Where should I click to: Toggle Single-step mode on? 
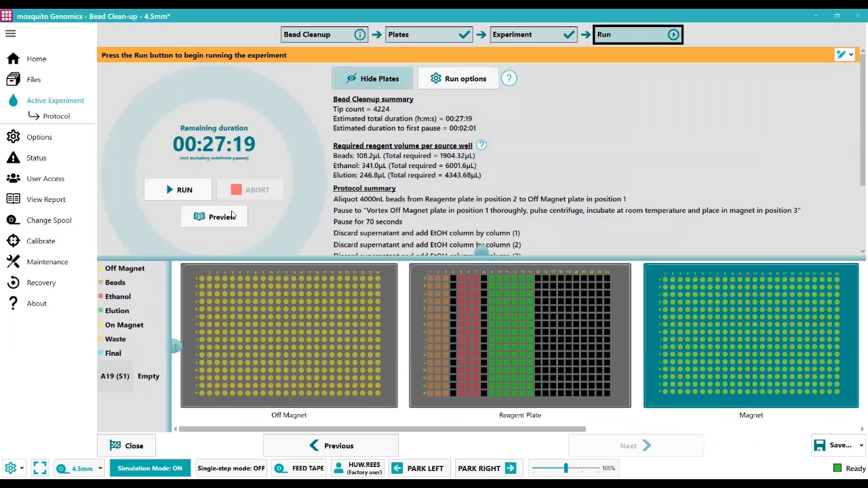pos(231,468)
